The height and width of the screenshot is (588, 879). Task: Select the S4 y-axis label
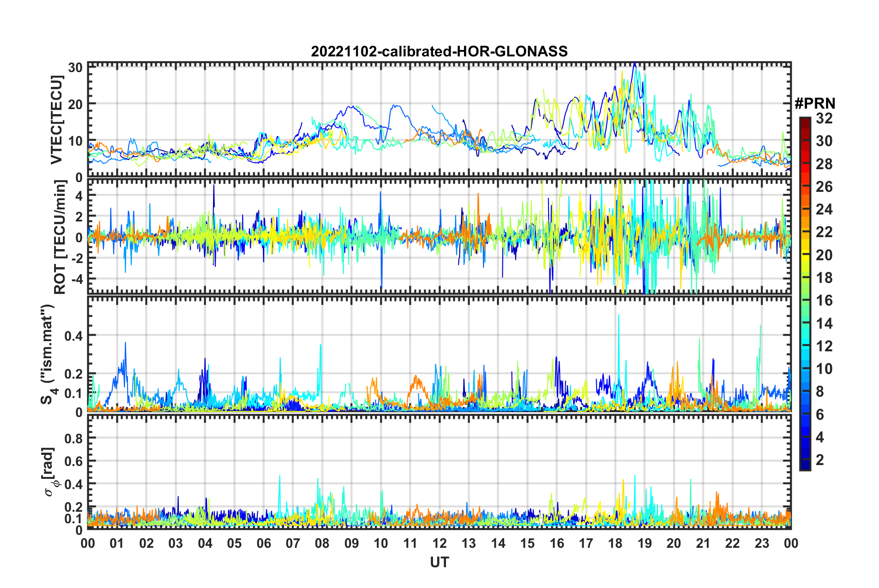tap(48, 354)
